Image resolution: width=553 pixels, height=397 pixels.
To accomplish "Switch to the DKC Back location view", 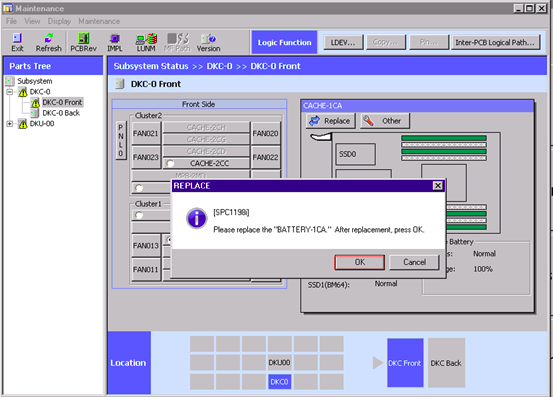I will pyautogui.click(x=446, y=363).
